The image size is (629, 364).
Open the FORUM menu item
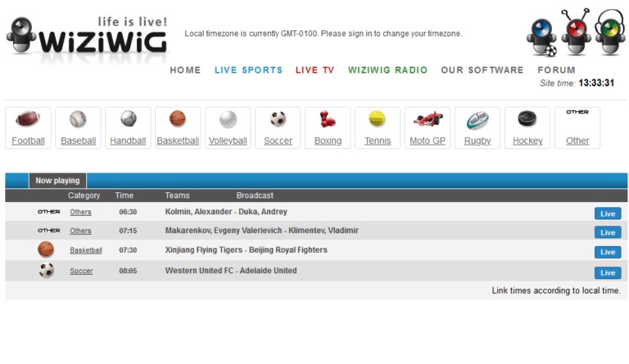pyautogui.click(x=556, y=70)
